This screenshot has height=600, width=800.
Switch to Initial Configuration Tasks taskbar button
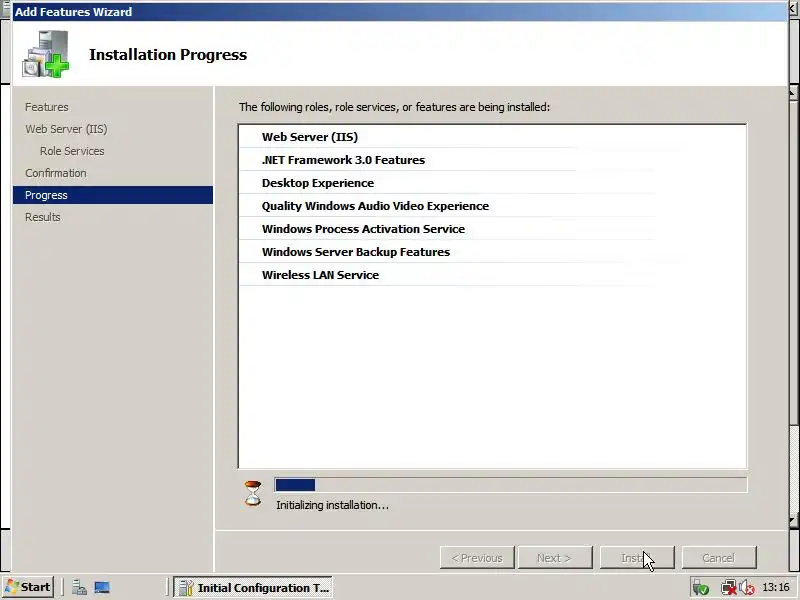click(x=253, y=588)
